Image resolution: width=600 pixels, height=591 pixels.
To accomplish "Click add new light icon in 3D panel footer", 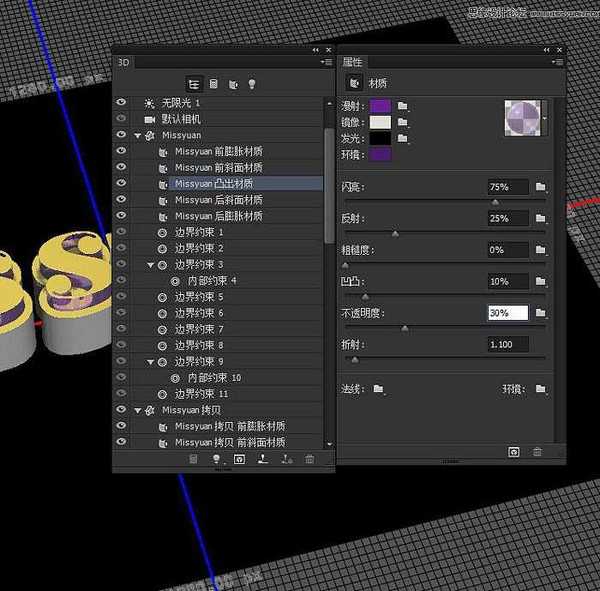I will (x=215, y=459).
